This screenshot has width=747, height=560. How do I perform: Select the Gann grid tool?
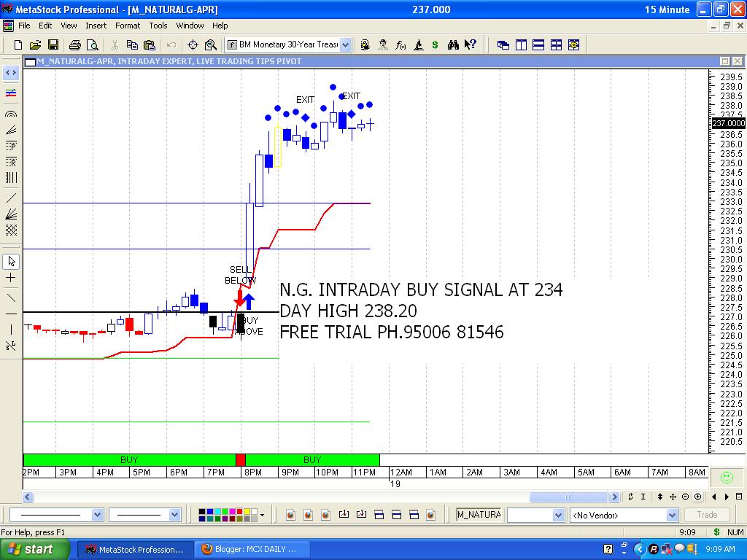11,230
